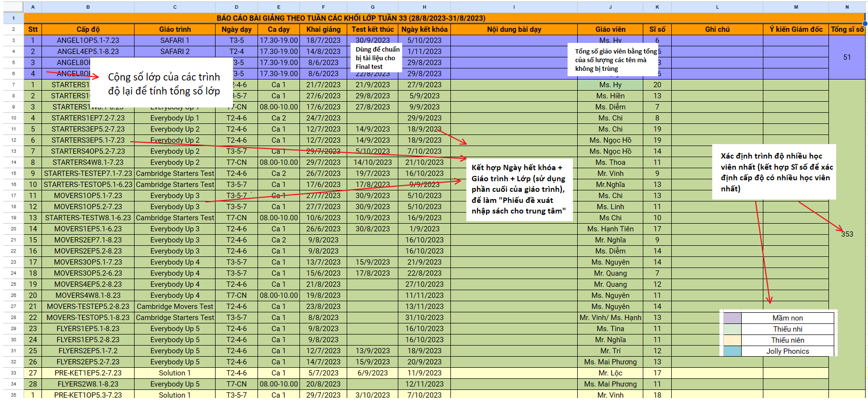
Task: Select cell 'PRE-KET1OP5.3-7.23'
Action: (88, 395)
